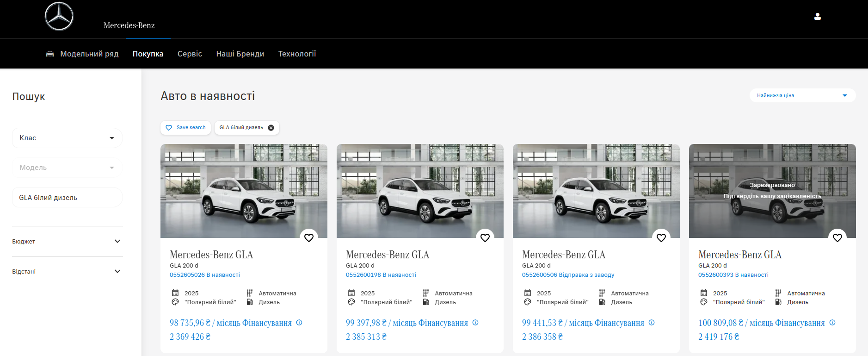Open the Сервіс menu
The image size is (868, 356).
(190, 54)
